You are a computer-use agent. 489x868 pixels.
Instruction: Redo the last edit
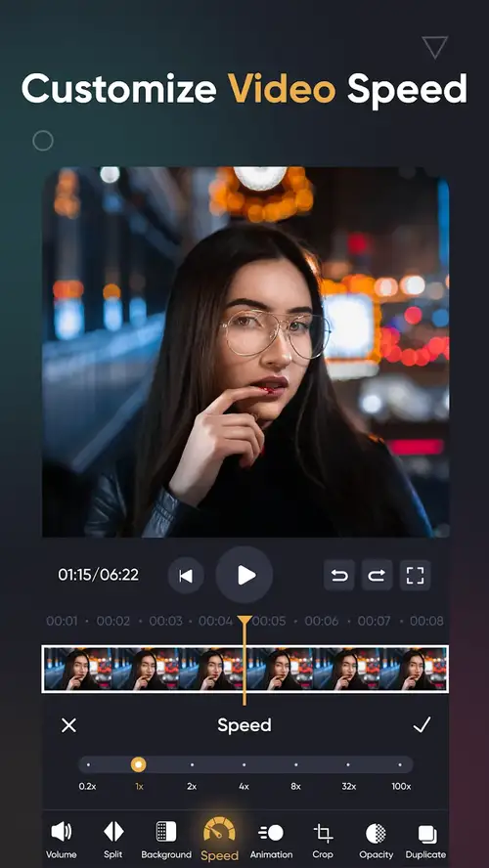pyautogui.click(x=378, y=576)
